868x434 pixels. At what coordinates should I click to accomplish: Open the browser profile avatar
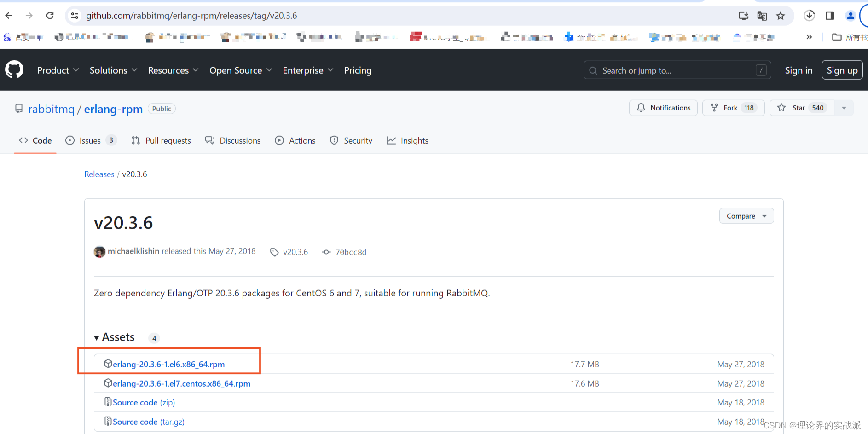pos(851,16)
